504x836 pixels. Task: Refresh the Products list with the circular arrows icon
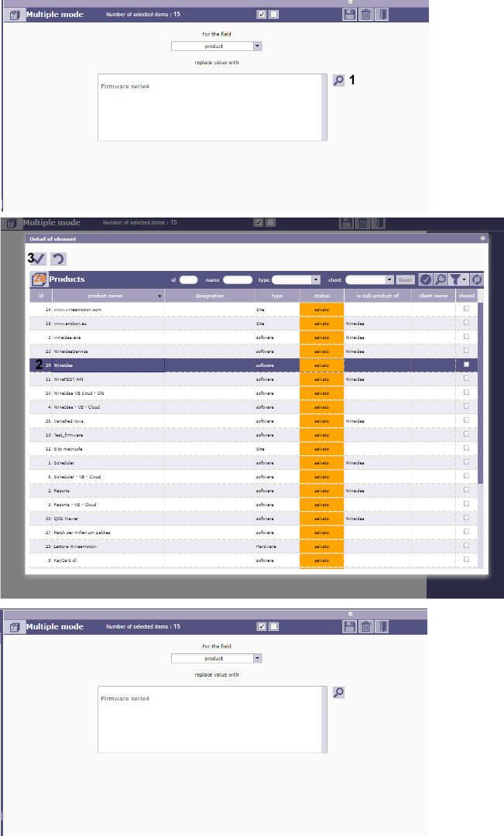tap(477, 279)
